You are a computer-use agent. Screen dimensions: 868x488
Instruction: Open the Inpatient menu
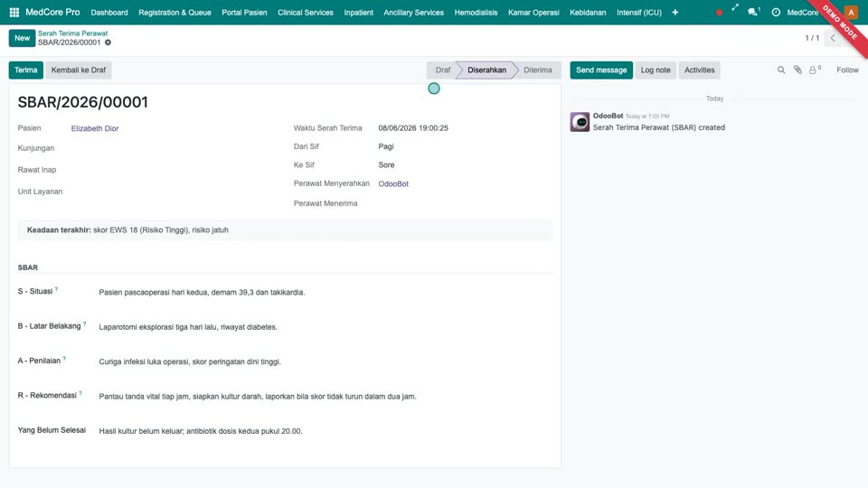[x=358, y=12]
